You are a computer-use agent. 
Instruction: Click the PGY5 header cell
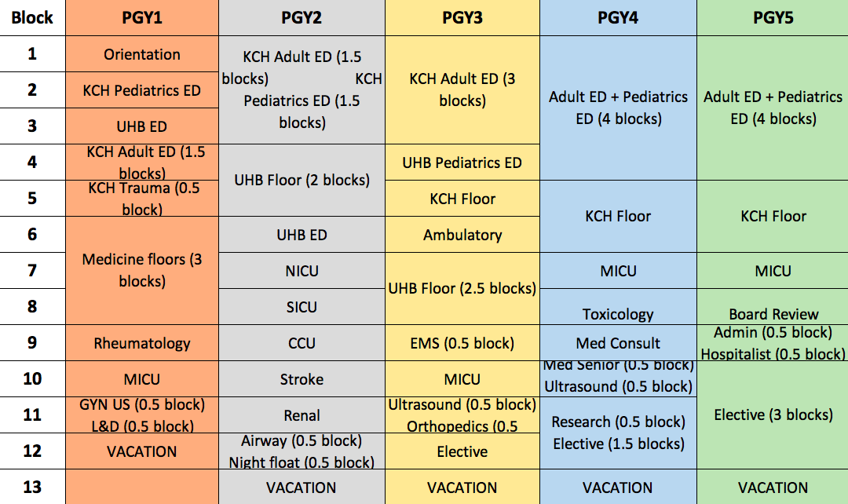pos(773,18)
